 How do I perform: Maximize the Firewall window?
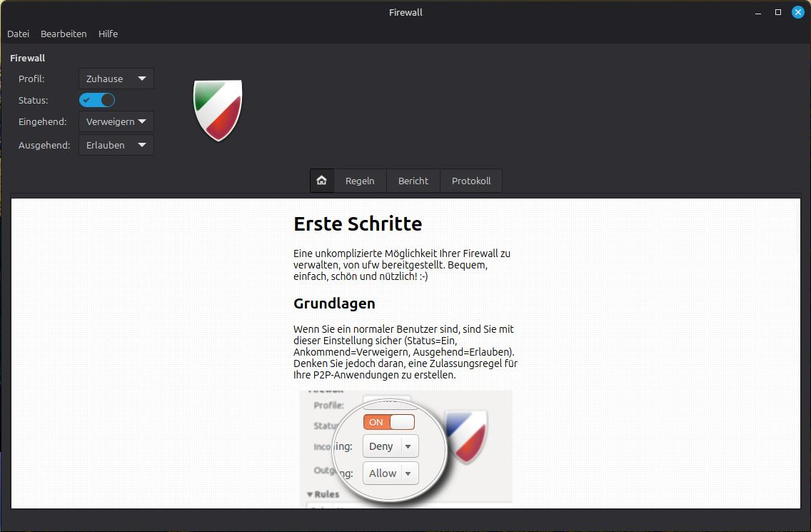[x=778, y=12]
